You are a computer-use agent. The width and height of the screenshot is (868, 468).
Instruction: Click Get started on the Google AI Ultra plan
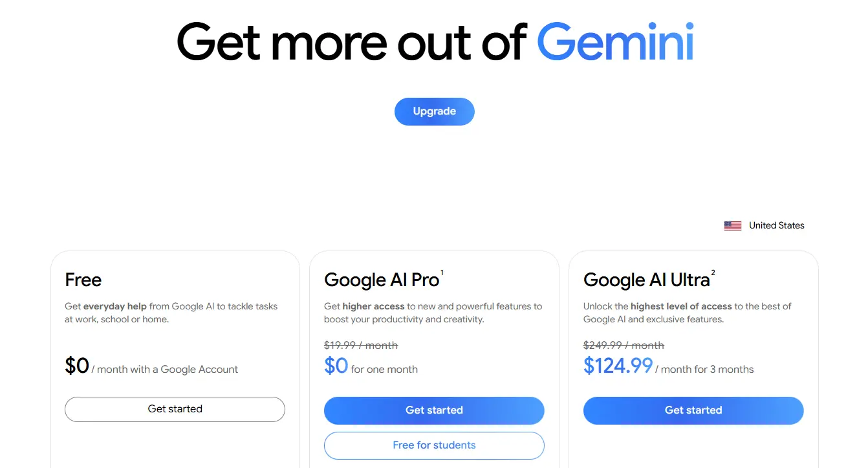click(x=693, y=410)
